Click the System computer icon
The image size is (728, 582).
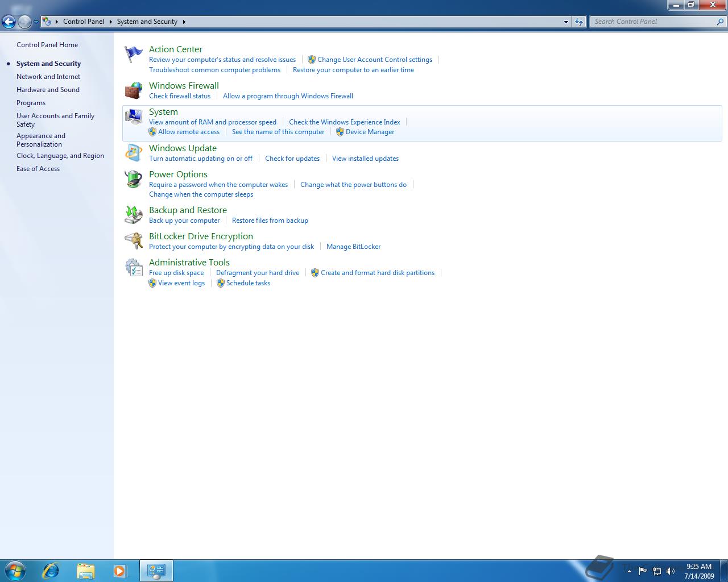point(134,117)
